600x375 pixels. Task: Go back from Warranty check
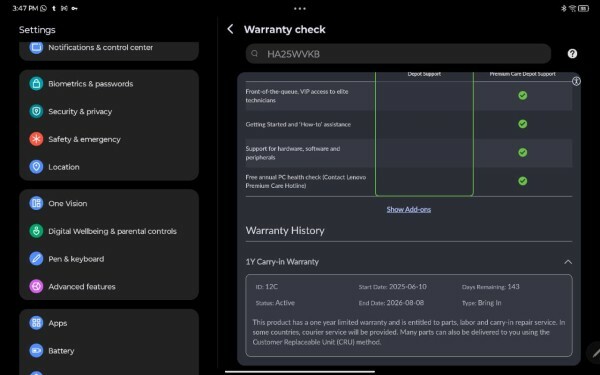[230, 29]
